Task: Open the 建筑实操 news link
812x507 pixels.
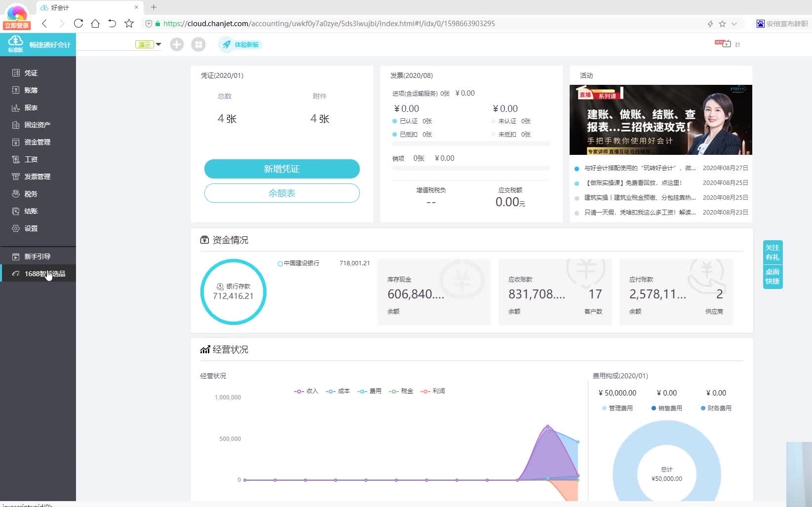Action: click(640, 198)
